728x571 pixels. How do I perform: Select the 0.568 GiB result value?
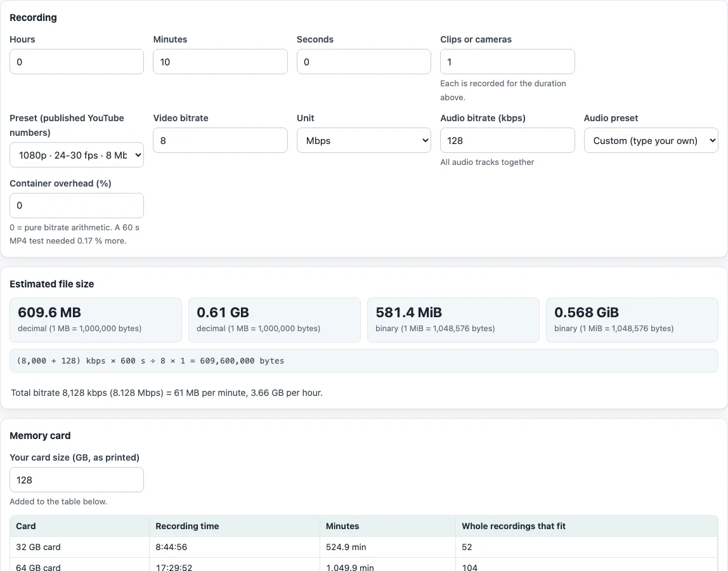coord(587,312)
